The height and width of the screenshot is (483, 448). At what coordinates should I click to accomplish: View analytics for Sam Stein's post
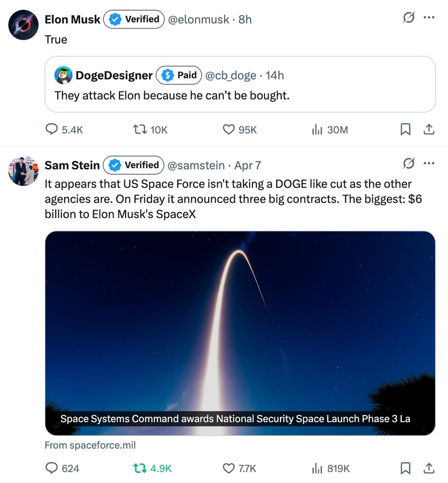tap(317, 468)
